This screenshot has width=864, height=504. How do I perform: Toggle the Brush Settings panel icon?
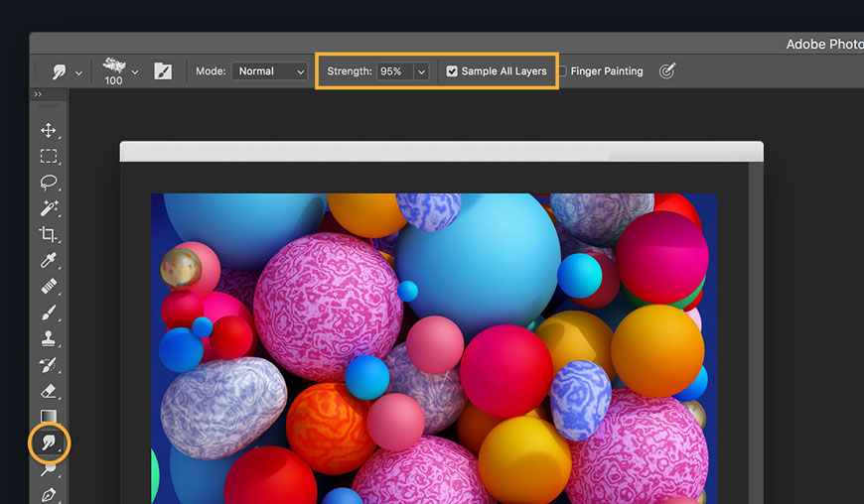tap(163, 71)
